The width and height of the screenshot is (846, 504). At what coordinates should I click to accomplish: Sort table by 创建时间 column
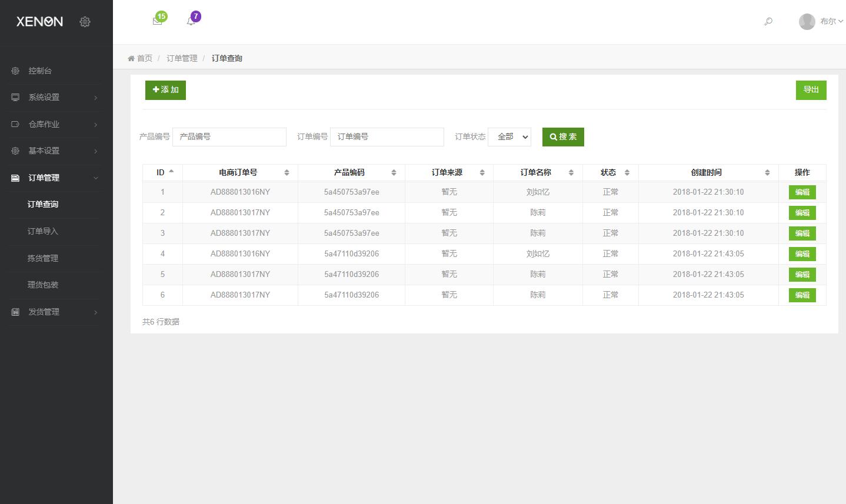(767, 172)
